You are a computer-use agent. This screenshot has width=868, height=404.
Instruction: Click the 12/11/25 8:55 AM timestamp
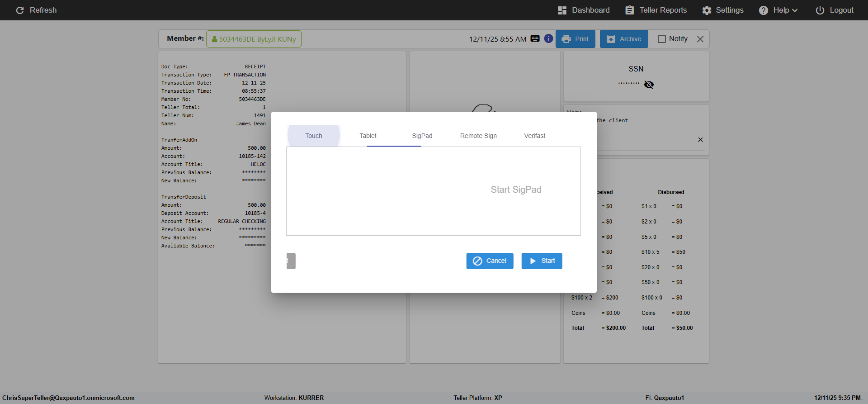pos(497,39)
